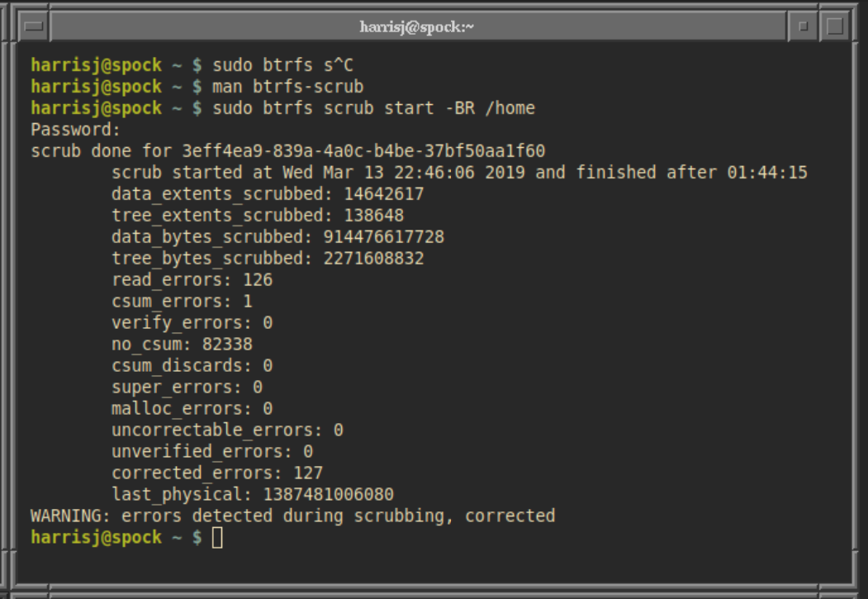868x599 pixels.
Task: Select the csum_errors: 1 entry
Action: (183, 301)
